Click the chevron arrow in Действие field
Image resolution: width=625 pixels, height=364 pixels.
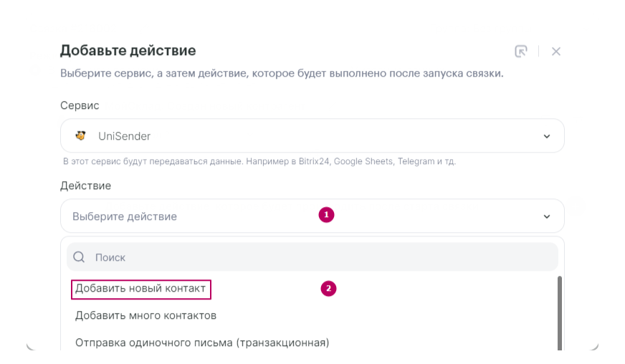pyautogui.click(x=547, y=216)
